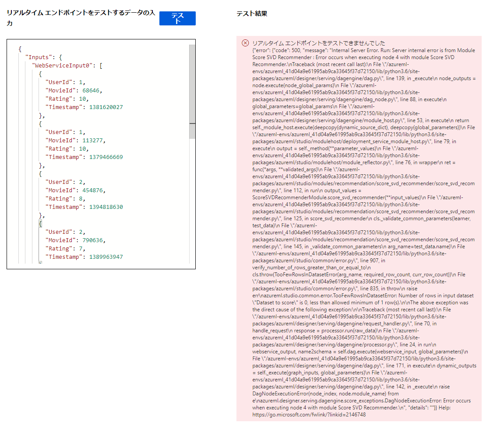
Task: Click the リアルタイム エンドポイントをテストするデータの入力 heading
Action: (81, 18)
